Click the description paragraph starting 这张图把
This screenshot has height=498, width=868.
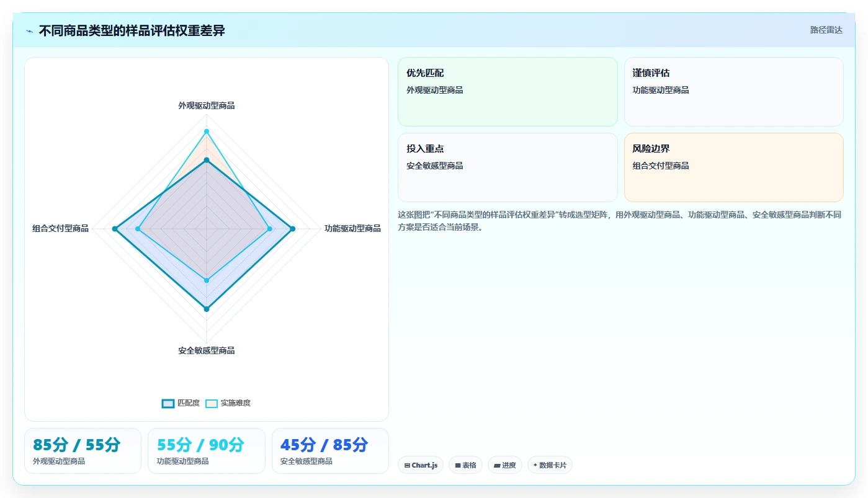click(619, 221)
